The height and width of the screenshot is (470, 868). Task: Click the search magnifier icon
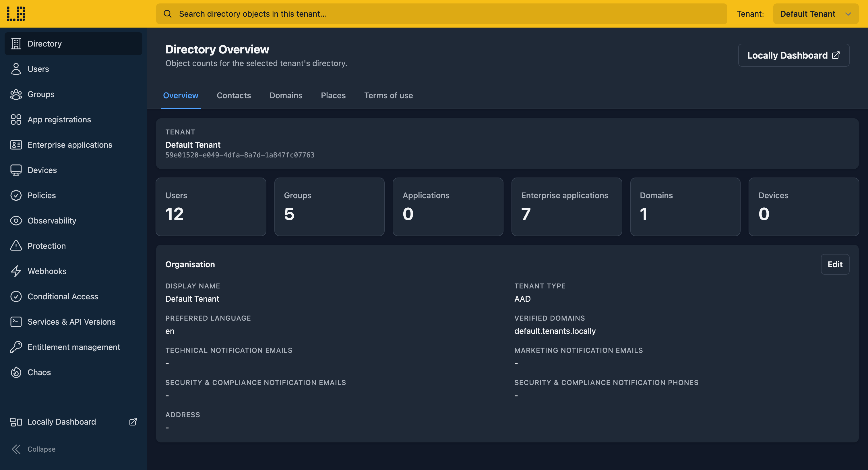(167, 14)
